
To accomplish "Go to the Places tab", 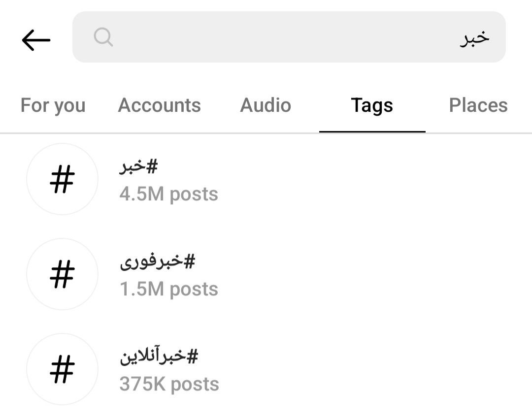I will point(478,105).
